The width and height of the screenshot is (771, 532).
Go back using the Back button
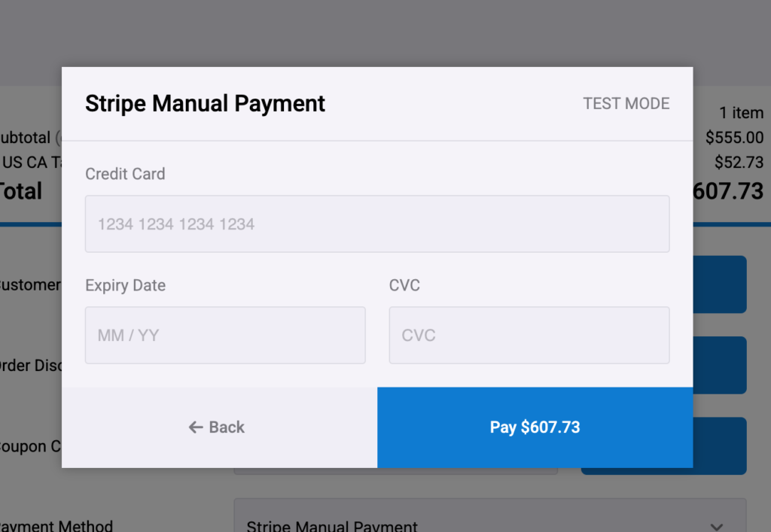[219, 427]
